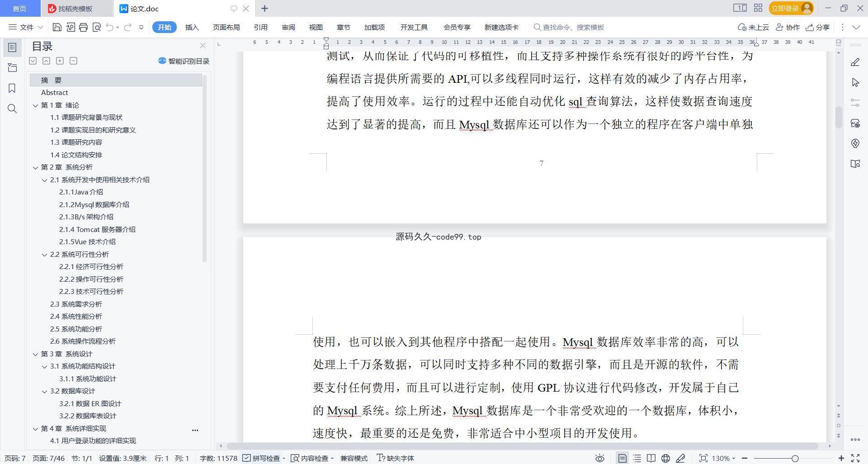Switch to web layout globe icon
Image resolution: width=868 pixels, height=464 pixels.
click(665, 458)
